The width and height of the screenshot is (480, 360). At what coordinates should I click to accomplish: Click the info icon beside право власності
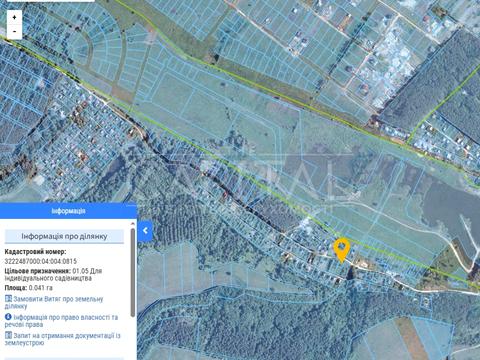pos(8,317)
